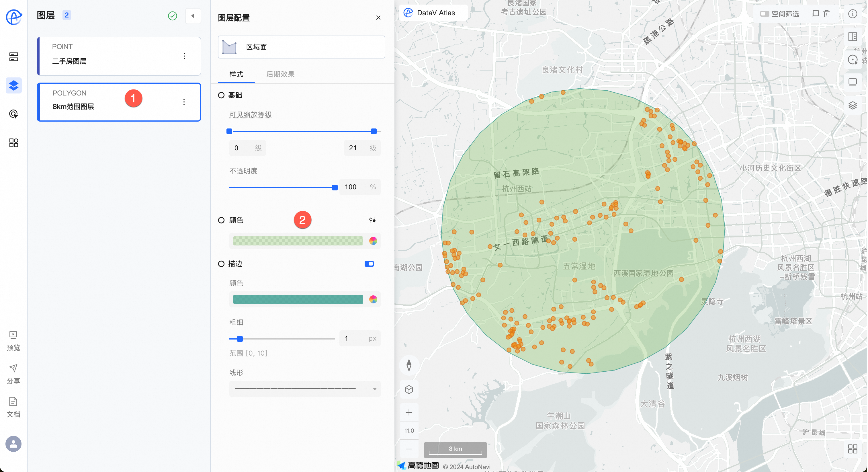Image resolution: width=868 pixels, height=472 pixels.
Task: Switch to the 样式 tab
Action: [x=236, y=74]
